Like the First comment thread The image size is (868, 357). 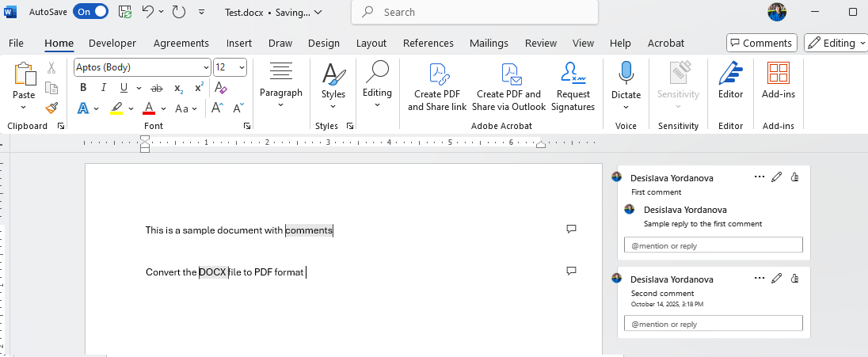tap(795, 177)
